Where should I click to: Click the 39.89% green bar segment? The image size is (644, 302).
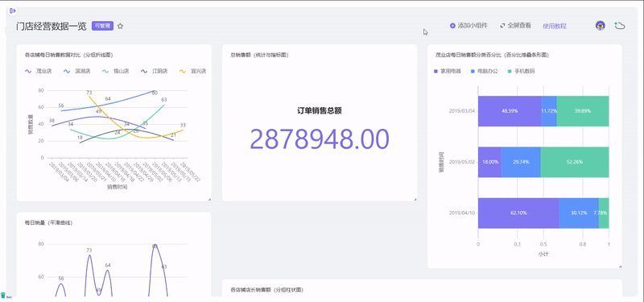582,111
